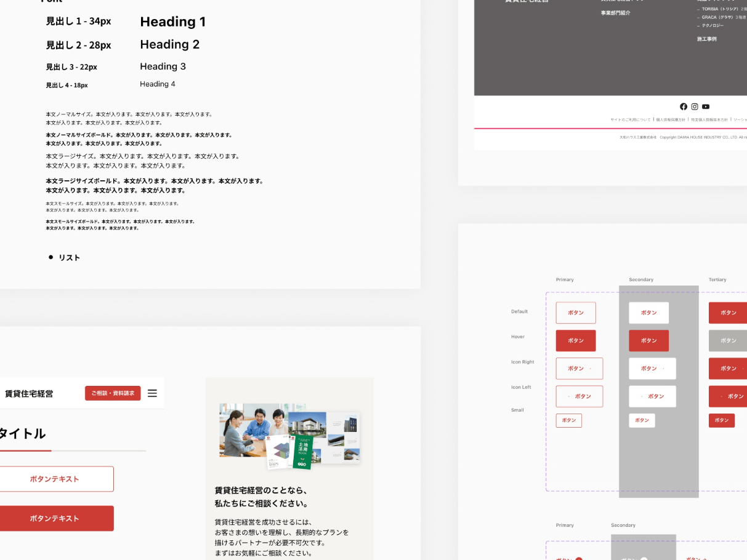The image size is (747, 560).
Task: Select the Tertiary Small red ボタン
Action: pos(722,420)
